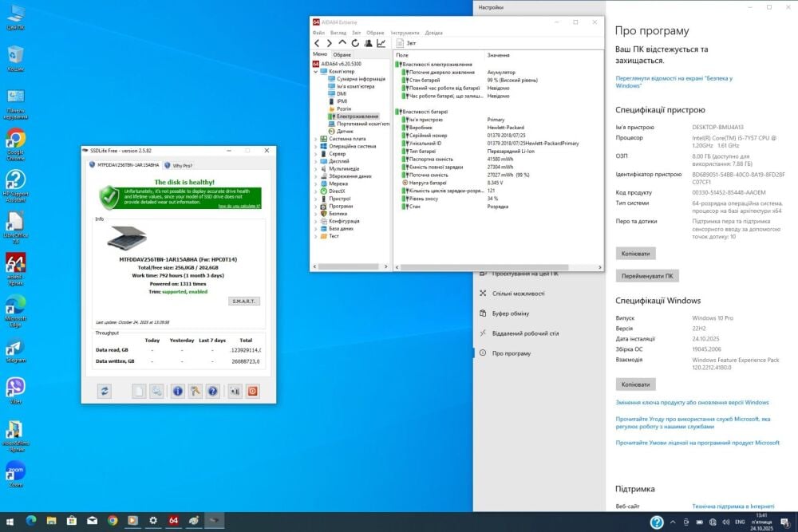
Task: Open the Вигляд menu in AIDA64
Action: pos(338,33)
